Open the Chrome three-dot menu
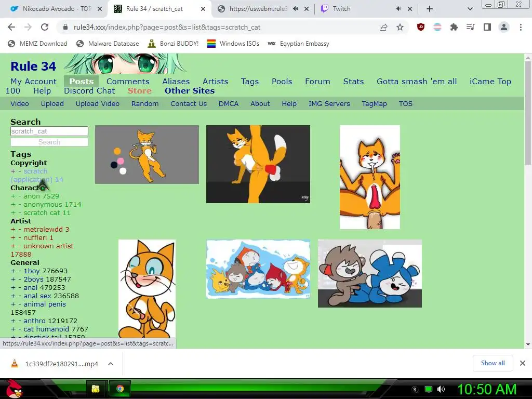The width and height of the screenshot is (532, 399). (x=521, y=27)
